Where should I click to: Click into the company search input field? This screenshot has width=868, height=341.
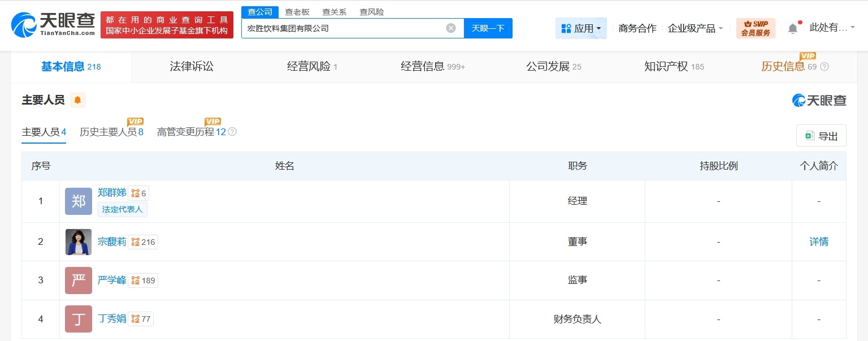pos(342,28)
